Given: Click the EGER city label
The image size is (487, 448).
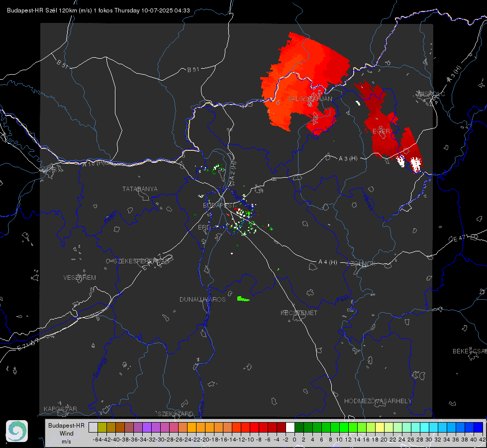Looking at the screenshot, I should 381,131.
